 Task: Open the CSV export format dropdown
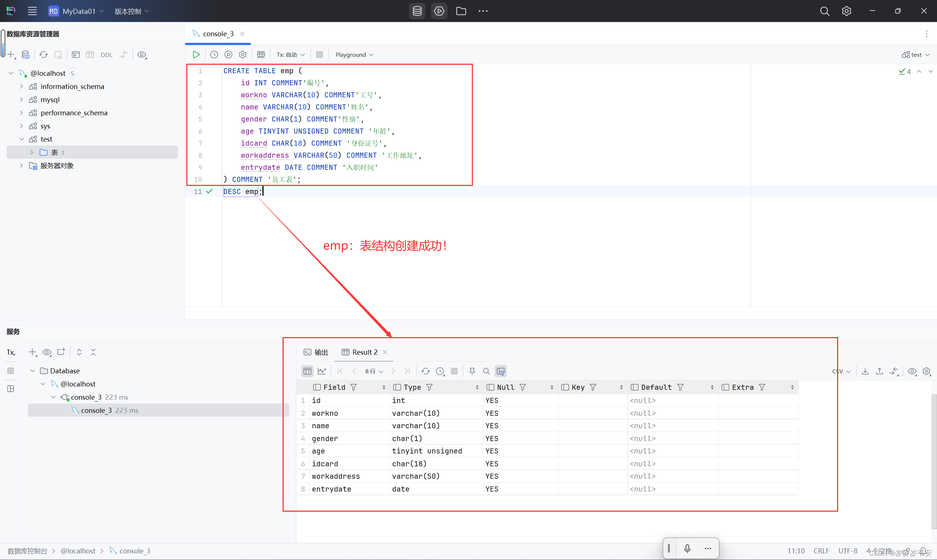tap(841, 372)
